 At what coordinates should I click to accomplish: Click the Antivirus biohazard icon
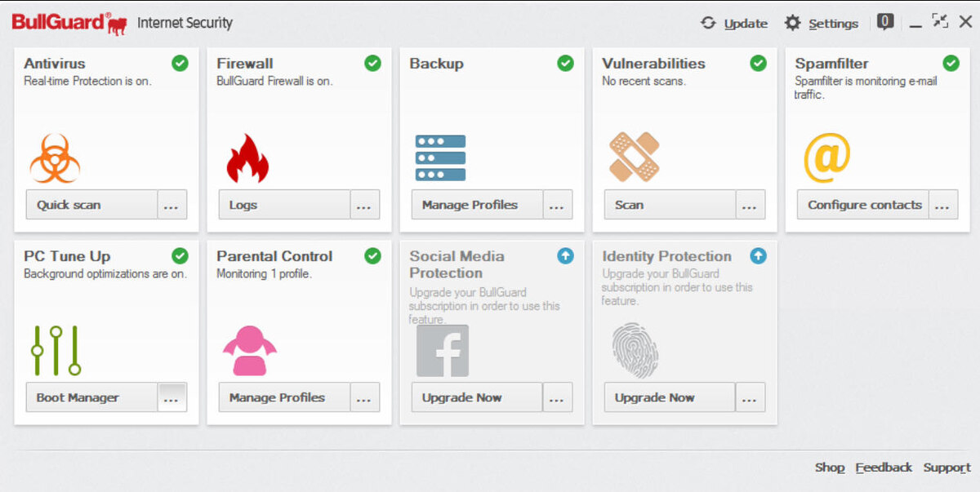click(x=55, y=158)
